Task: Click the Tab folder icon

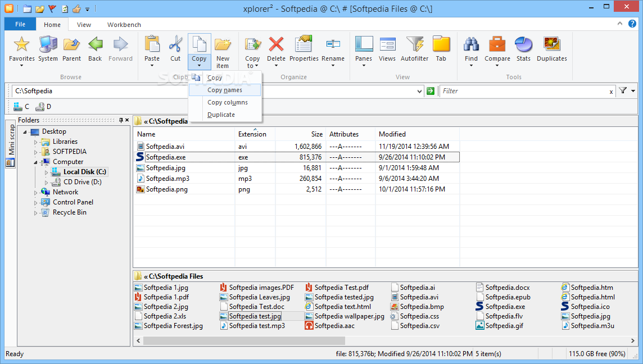Action: point(441,44)
